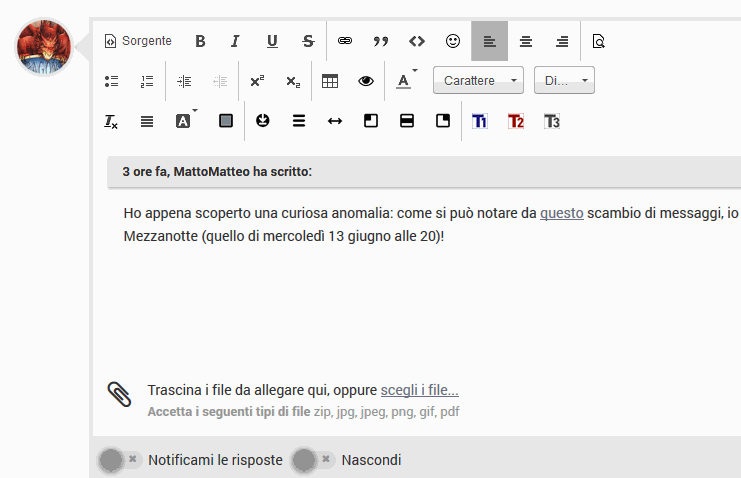The width and height of the screenshot is (741, 478).
Task: Expand the font size dropdown
Action: [564, 81]
